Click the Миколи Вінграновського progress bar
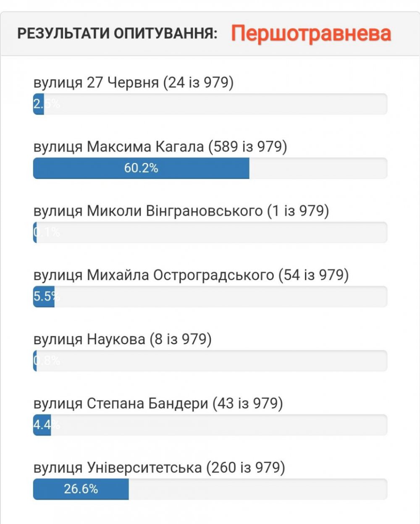420x524 pixels. [210, 233]
